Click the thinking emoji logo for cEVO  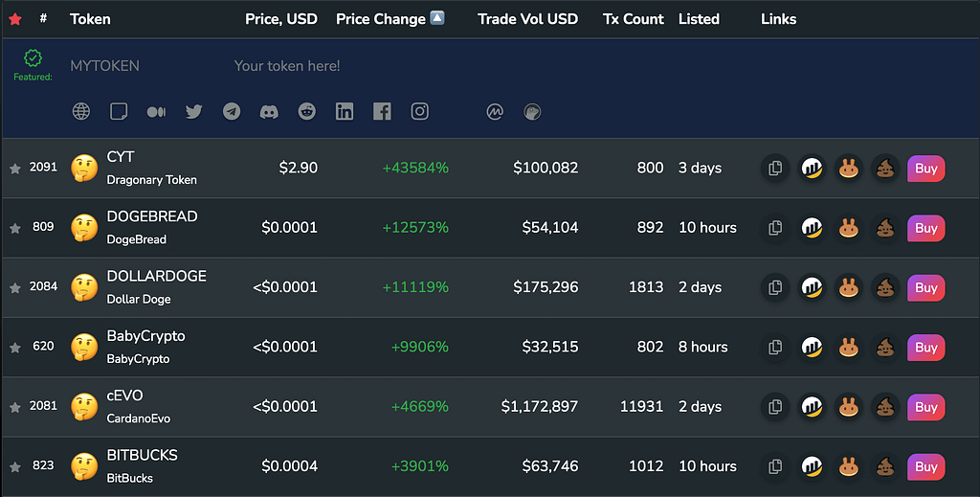(84, 407)
